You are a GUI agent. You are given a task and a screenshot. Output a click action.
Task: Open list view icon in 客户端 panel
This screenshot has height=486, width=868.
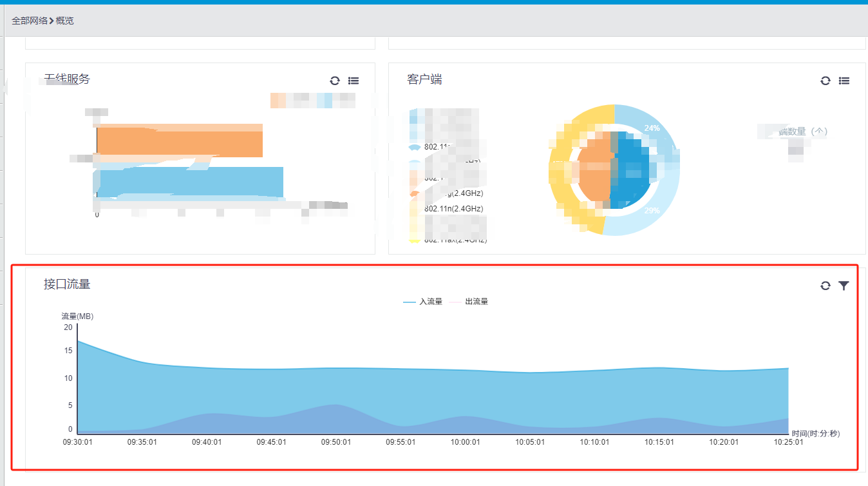pyautogui.click(x=844, y=81)
